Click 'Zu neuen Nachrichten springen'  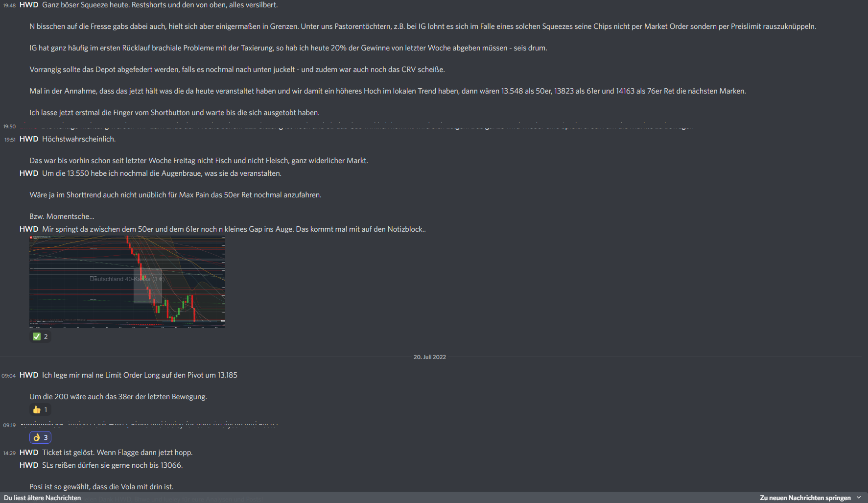click(x=805, y=498)
